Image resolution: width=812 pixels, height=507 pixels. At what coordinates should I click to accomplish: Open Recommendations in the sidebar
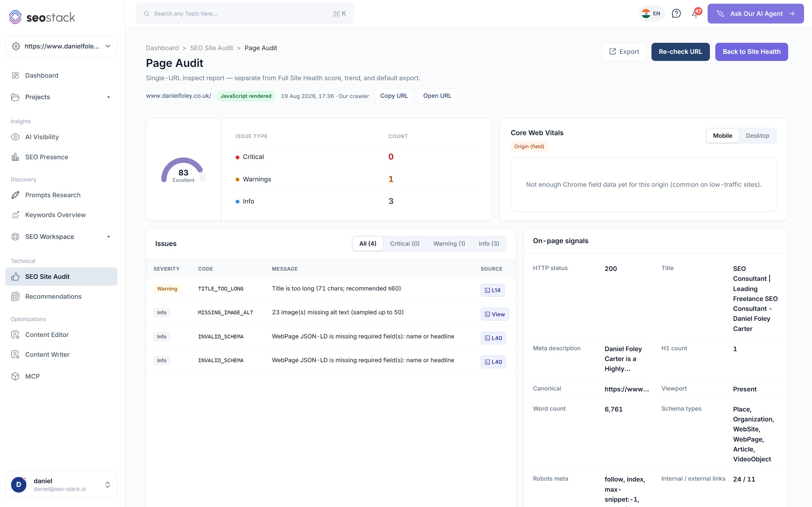pyautogui.click(x=61, y=296)
